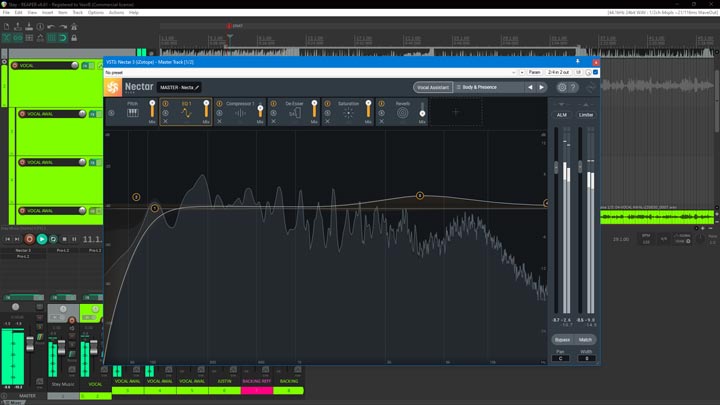720x405 pixels.
Task: Open Nectar settings gear
Action: [562, 87]
